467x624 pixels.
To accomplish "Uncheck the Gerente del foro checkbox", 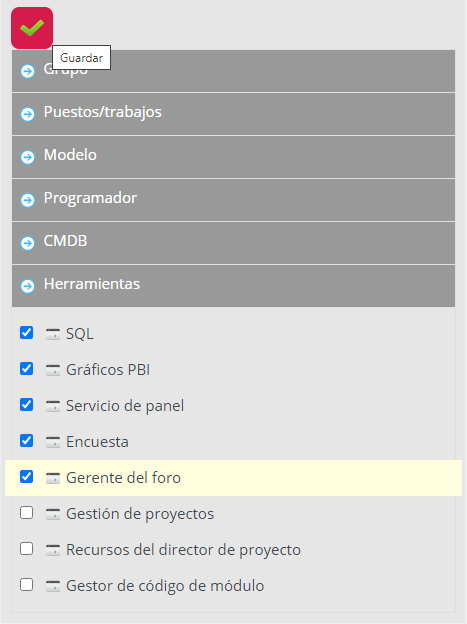I will point(27,477).
